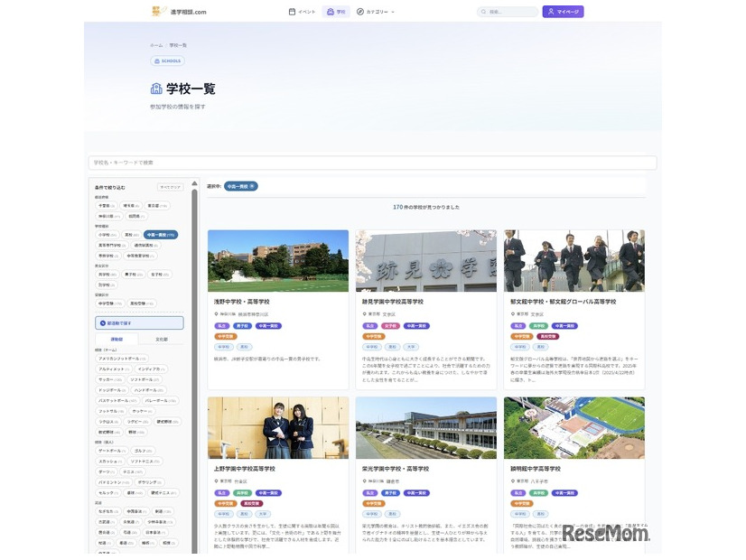This screenshot has height=560, width=746.
Task: Click the 学校一覧 breadcrumb
Action: pyautogui.click(x=178, y=45)
